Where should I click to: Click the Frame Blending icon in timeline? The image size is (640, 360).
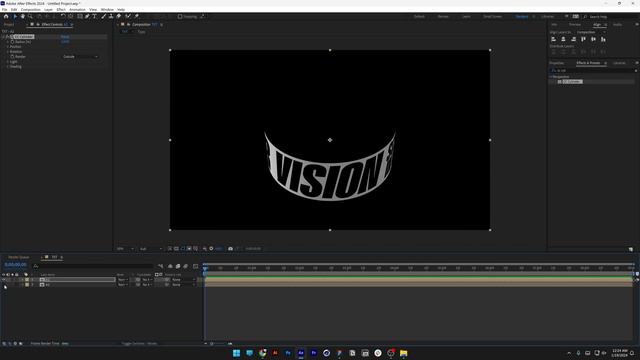point(178,266)
